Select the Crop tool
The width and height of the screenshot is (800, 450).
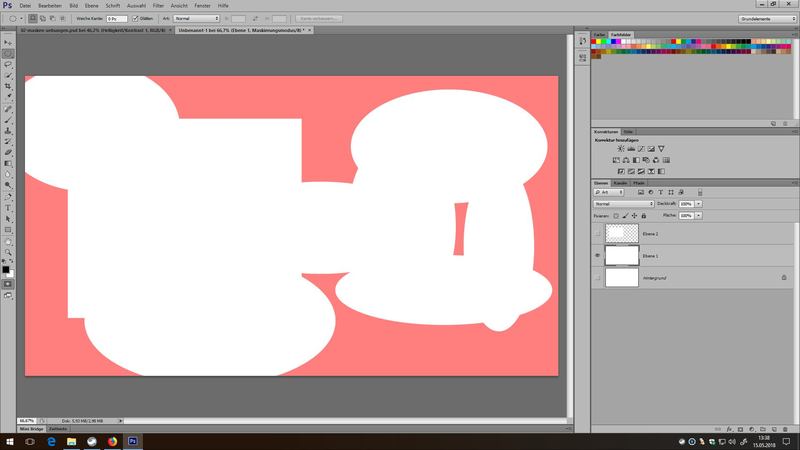[8, 86]
